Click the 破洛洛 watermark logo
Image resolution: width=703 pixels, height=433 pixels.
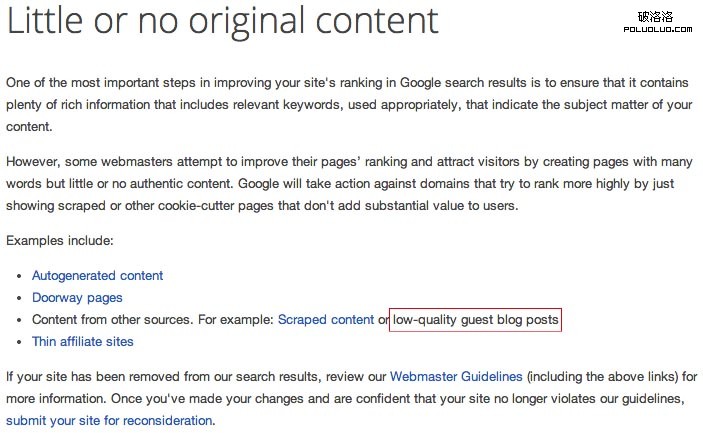pos(655,17)
